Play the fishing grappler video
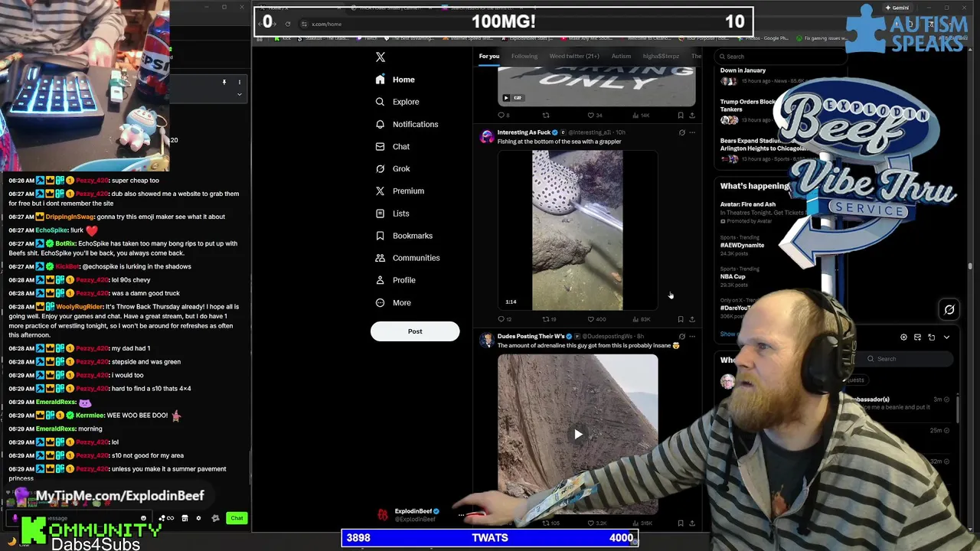The width and height of the screenshot is (980, 551). coord(577,230)
